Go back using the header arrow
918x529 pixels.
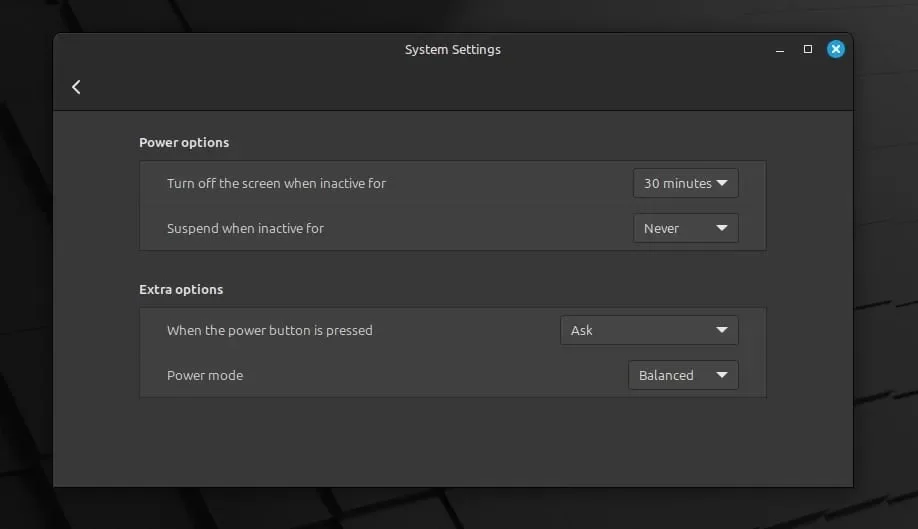point(76,87)
